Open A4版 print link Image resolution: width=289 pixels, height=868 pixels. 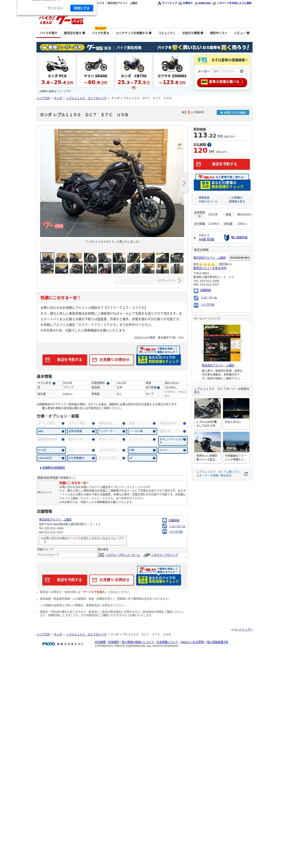tap(202, 239)
